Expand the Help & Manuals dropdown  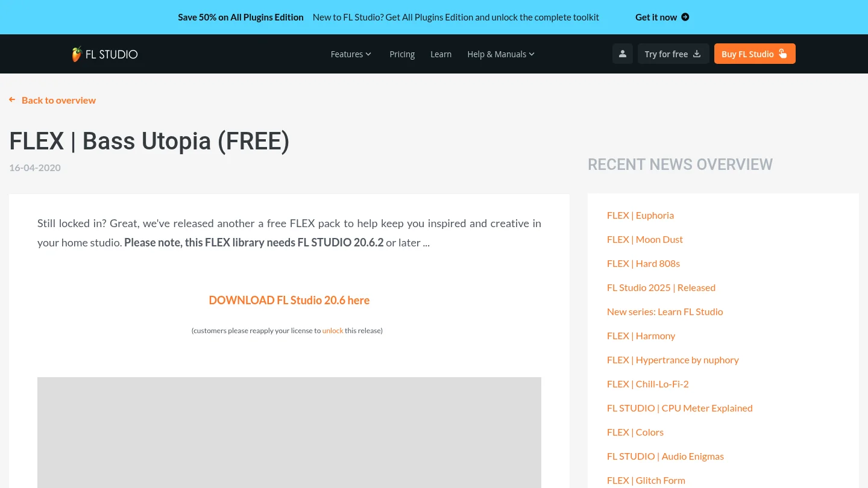point(501,54)
